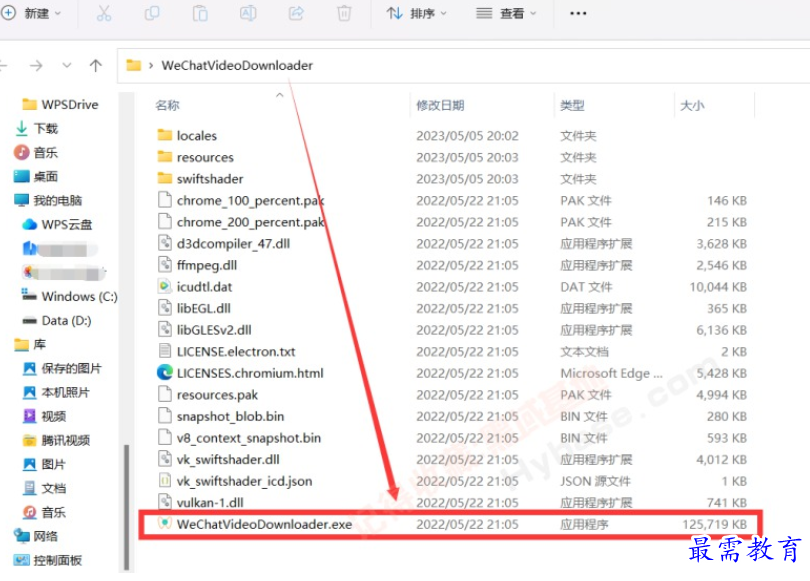The image size is (810, 581).
Task: Select Windows (C:) drive in sidebar
Action: 70,296
